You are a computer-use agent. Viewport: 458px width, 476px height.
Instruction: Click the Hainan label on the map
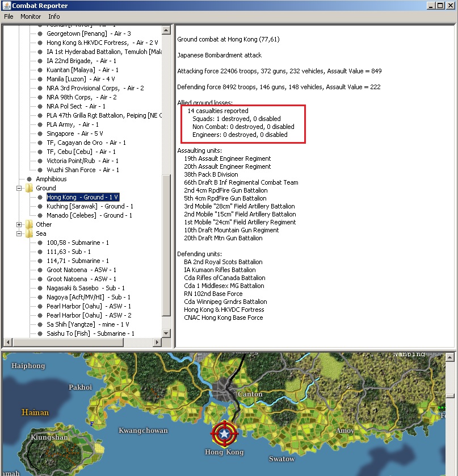(x=35, y=412)
